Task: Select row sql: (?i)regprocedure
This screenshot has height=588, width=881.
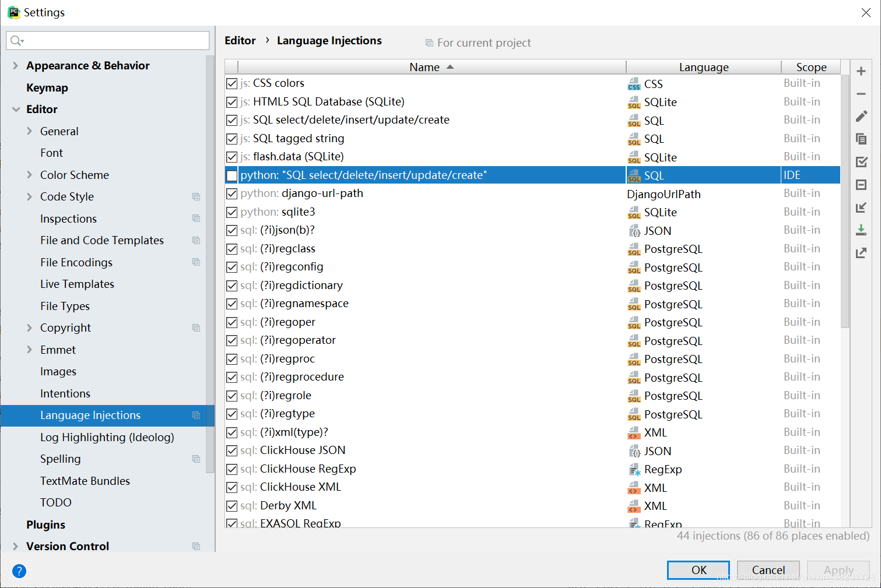Action: pyautogui.click(x=532, y=377)
